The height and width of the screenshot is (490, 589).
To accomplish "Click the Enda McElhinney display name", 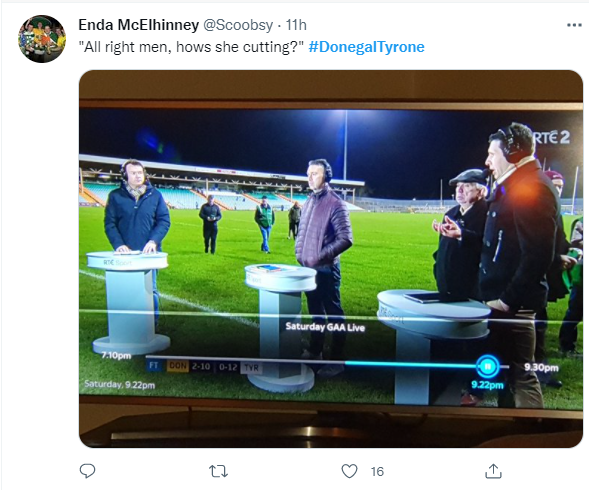I will 139,25.
